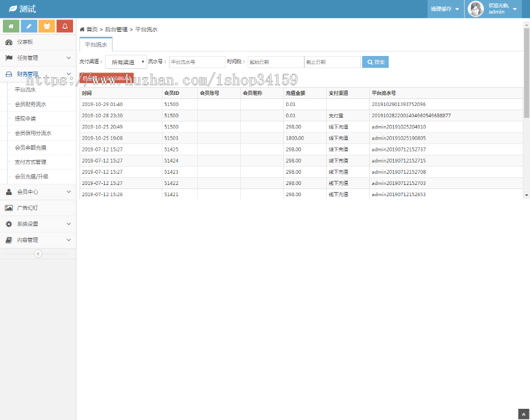Expand the 任务管理 sidebar menu
Image resolution: width=530 pixels, height=420 pixels.
click(x=38, y=58)
